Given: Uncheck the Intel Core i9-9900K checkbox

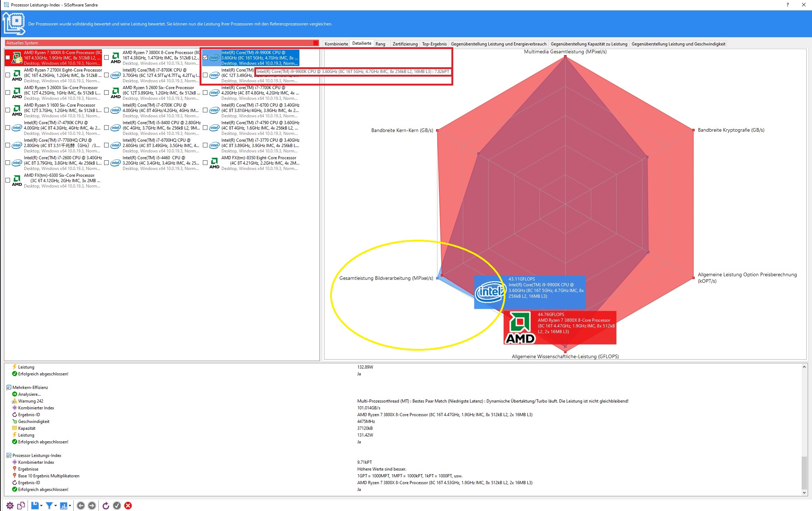Looking at the screenshot, I should [205, 58].
